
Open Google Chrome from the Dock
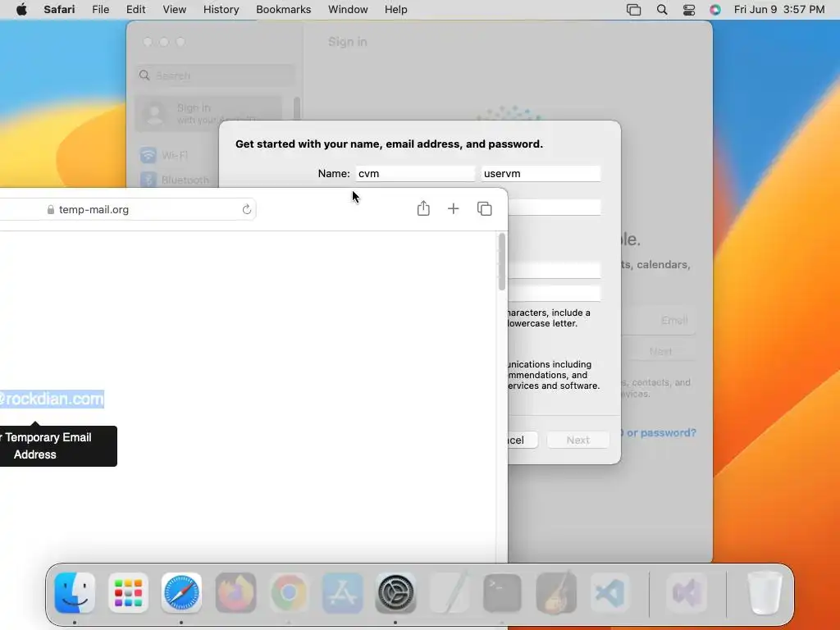[x=289, y=592]
